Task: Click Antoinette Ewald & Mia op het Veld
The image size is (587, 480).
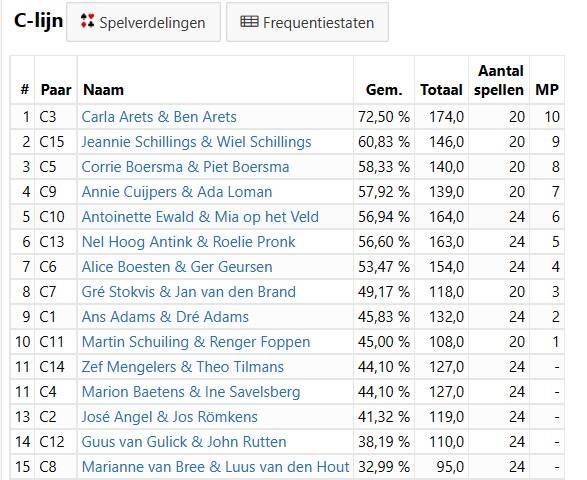Action: pyautogui.click(x=200, y=217)
